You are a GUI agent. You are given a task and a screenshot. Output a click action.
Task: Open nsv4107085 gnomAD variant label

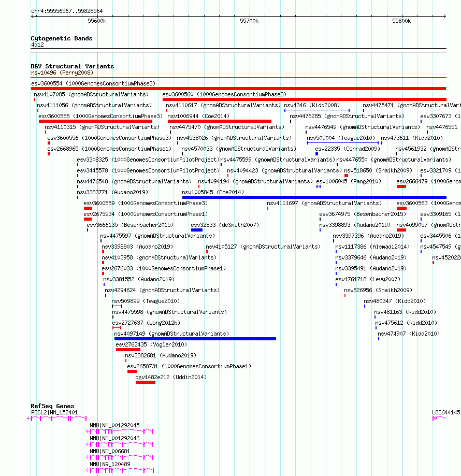click(91, 94)
